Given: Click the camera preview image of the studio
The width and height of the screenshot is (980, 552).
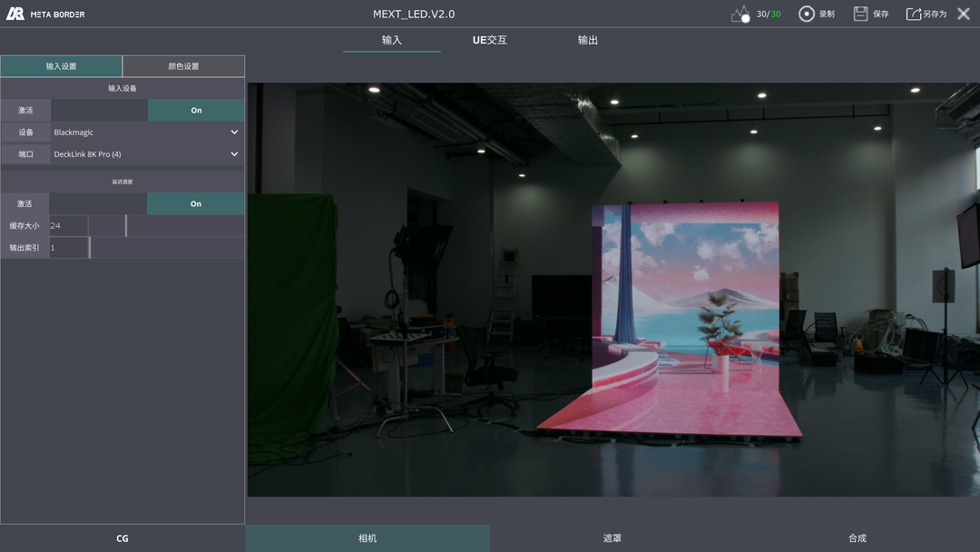Looking at the screenshot, I should pos(613,290).
